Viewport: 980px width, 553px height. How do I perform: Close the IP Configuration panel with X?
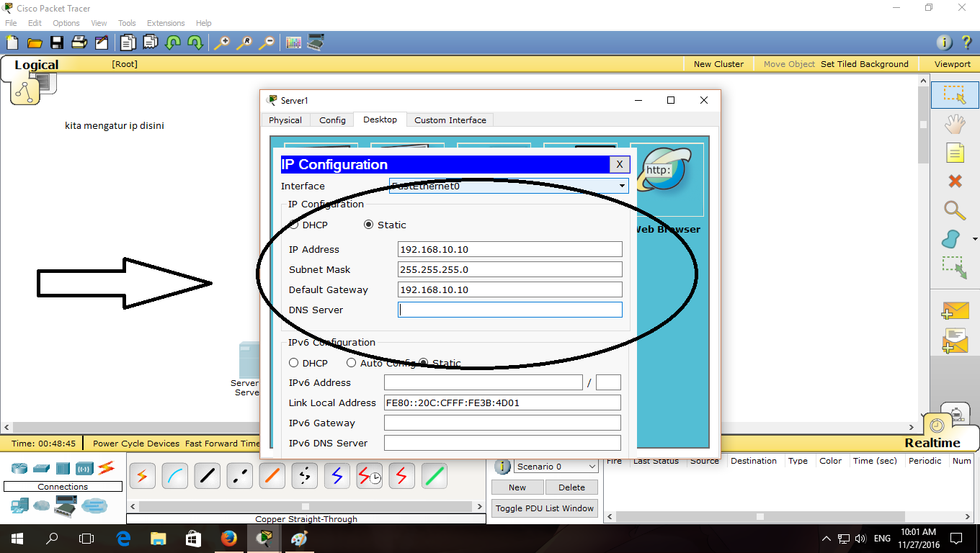619,164
